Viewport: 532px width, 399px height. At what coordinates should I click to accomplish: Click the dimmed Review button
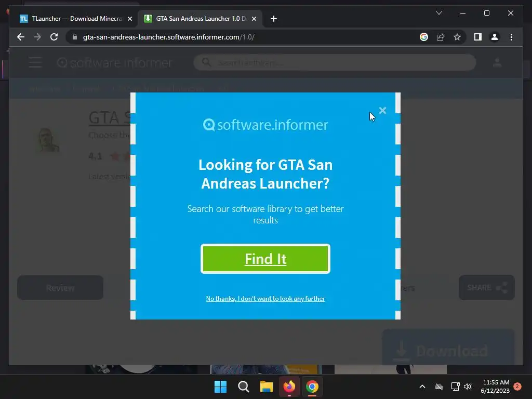(x=60, y=288)
